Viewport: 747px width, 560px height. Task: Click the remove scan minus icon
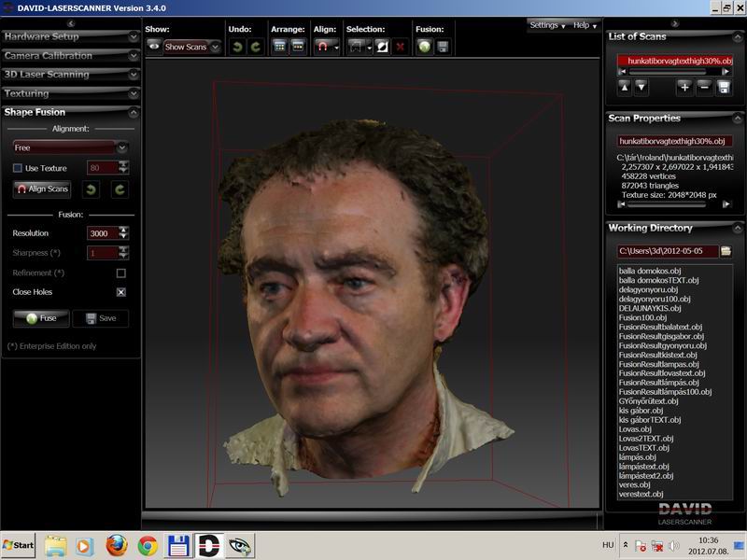point(704,87)
